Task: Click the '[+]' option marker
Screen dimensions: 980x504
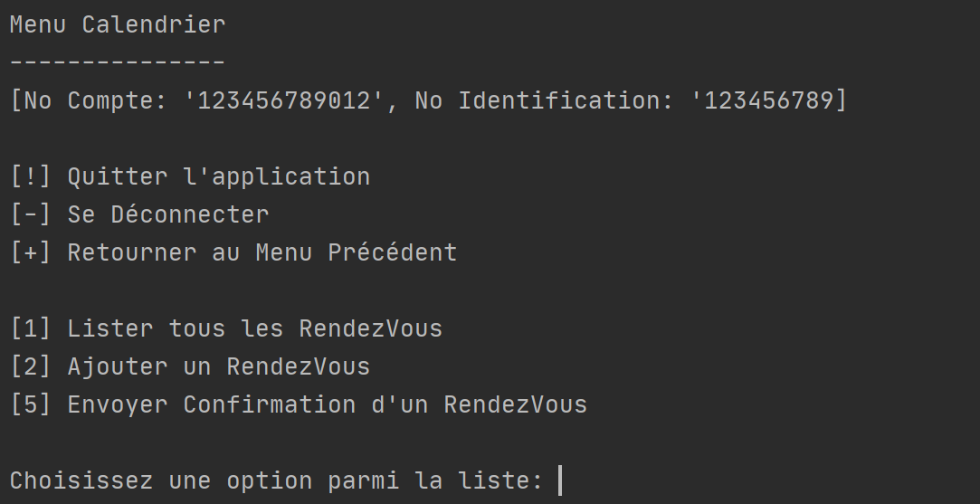Action: point(31,252)
